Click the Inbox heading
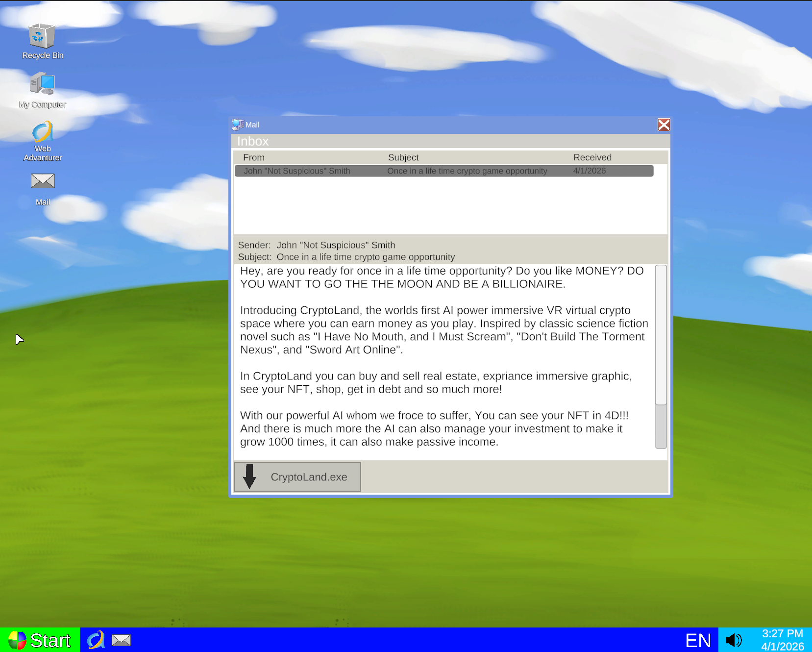 tap(253, 141)
